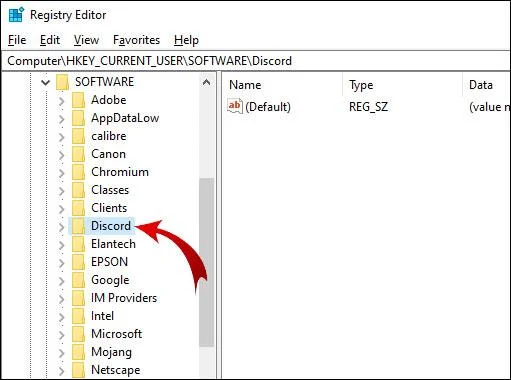This screenshot has height=380, width=511.
Task: Expand the Discord key
Action: pyautogui.click(x=61, y=227)
